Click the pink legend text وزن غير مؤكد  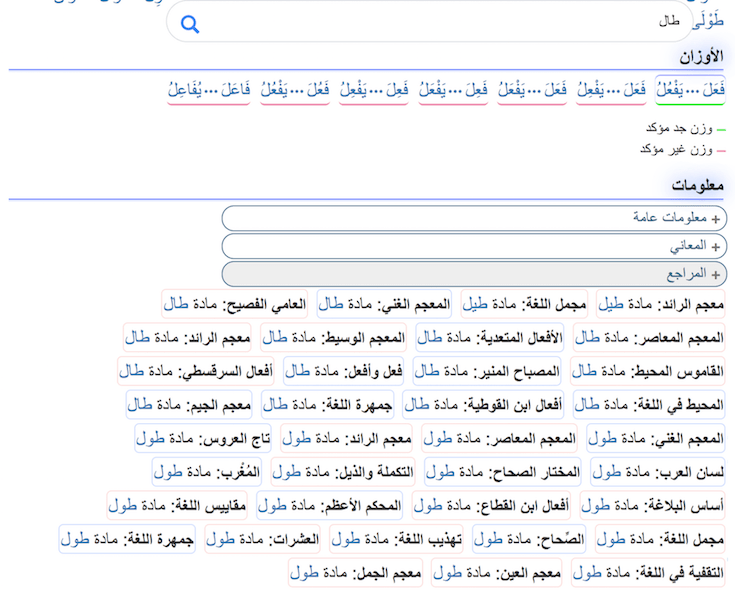676,149
